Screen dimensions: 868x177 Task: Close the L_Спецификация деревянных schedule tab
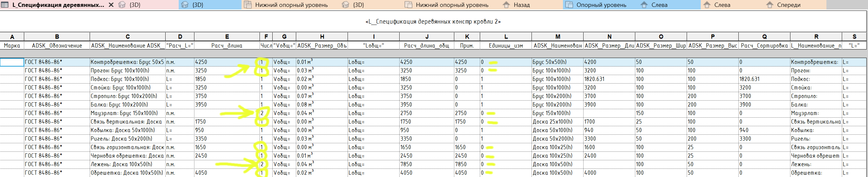click(x=111, y=5)
